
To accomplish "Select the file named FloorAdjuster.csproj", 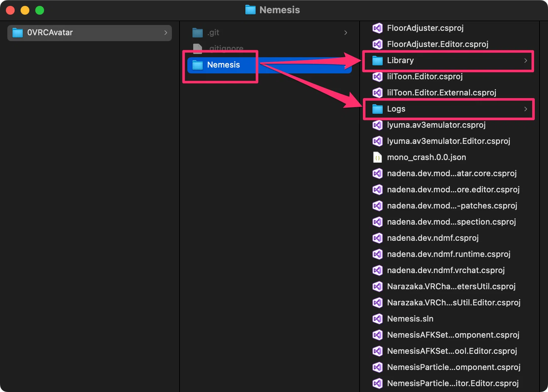I will click(425, 28).
